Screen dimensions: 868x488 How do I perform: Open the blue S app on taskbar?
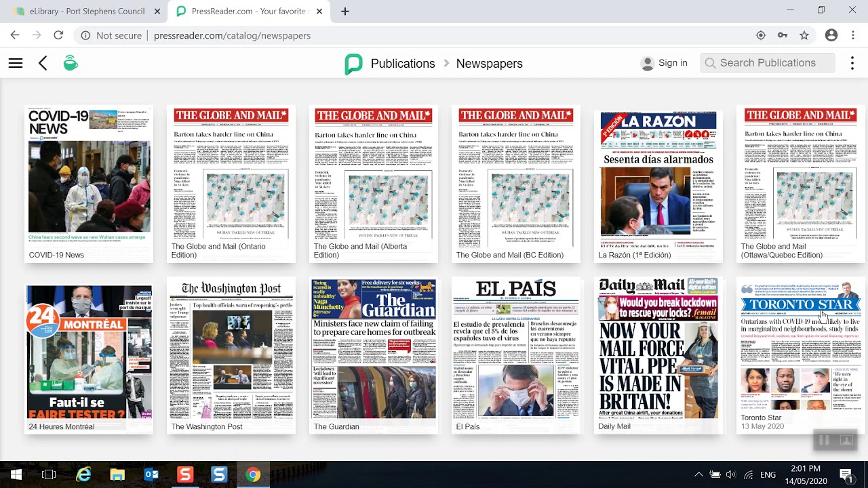click(219, 474)
